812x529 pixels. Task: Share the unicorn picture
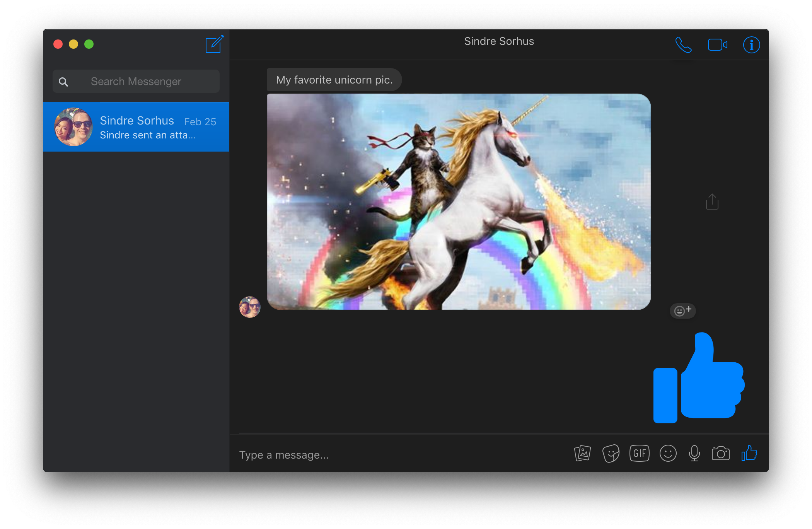click(712, 202)
